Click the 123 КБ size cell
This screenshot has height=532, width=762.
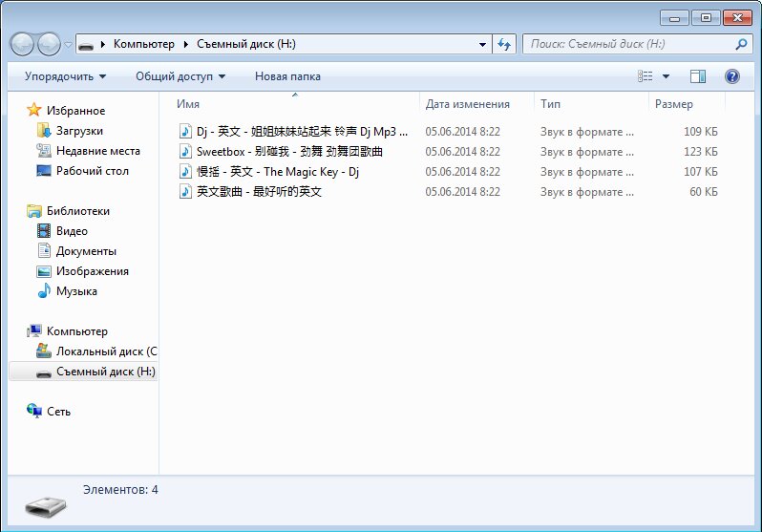(700, 152)
